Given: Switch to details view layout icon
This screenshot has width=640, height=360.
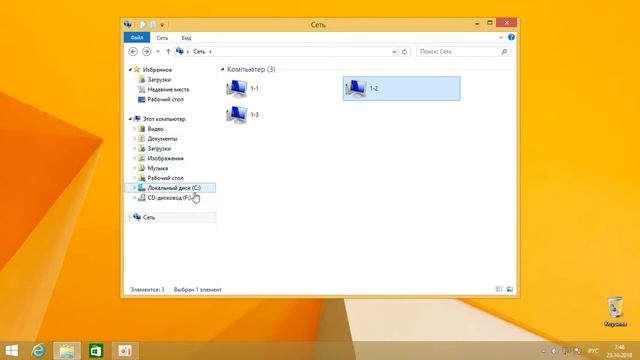Looking at the screenshot, I should [x=499, y=289].
